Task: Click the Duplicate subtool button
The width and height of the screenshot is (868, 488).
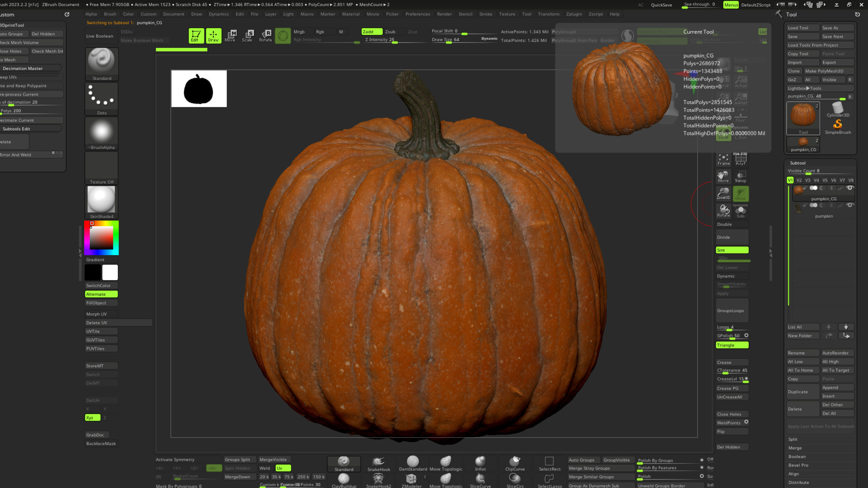Action: pyautogui.click(x=803, y=392)
